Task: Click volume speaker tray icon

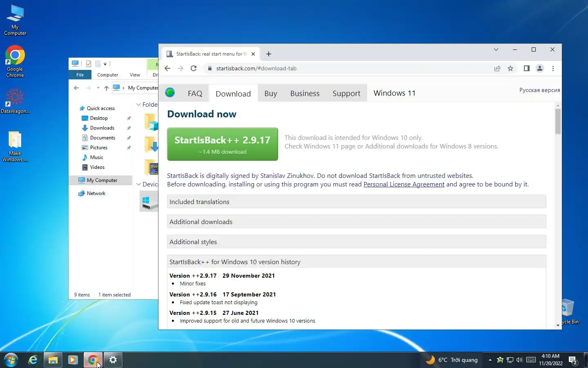Action: coord(519,360)
